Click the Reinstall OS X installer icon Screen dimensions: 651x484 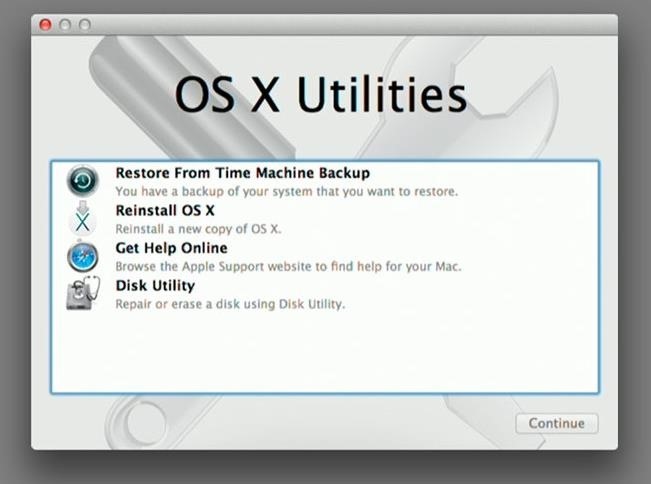(83, 219)
